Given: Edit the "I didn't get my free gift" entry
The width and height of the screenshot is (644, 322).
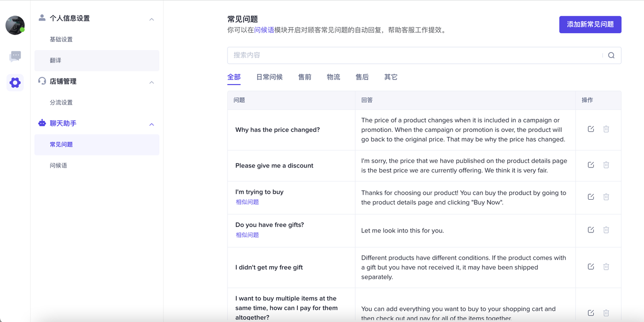Looking at the screenshot, I should [591, 267].
